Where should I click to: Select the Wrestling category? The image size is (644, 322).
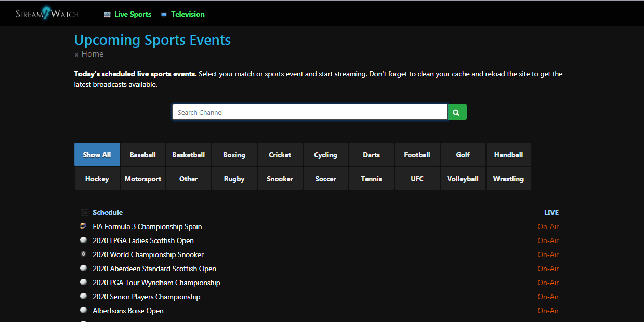[509, 179]
